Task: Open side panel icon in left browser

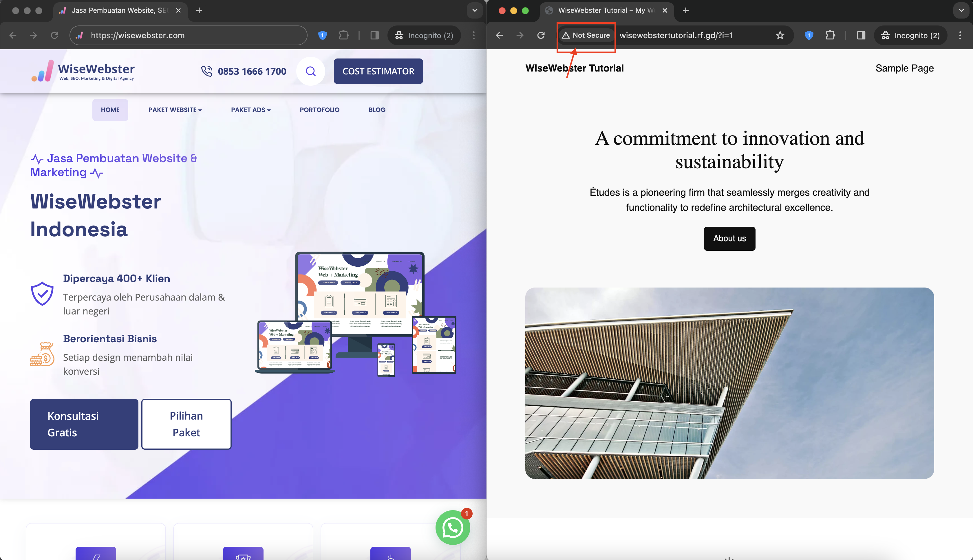Action: (374, 35)
